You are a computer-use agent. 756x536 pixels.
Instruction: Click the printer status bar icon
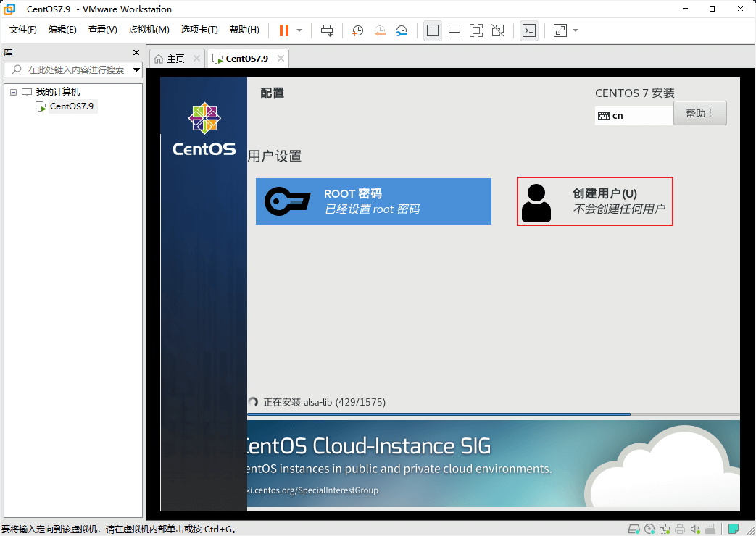tap(680, 529)
